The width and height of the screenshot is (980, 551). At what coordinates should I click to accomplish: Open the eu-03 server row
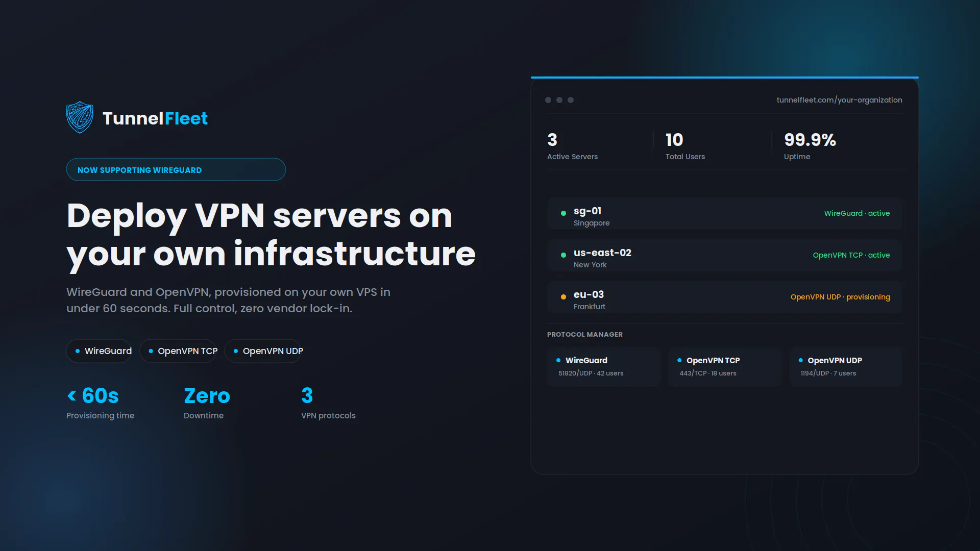click(725, 297)
